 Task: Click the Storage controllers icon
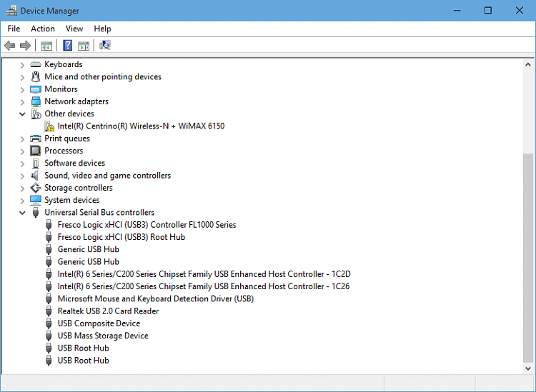pos(36,188)
